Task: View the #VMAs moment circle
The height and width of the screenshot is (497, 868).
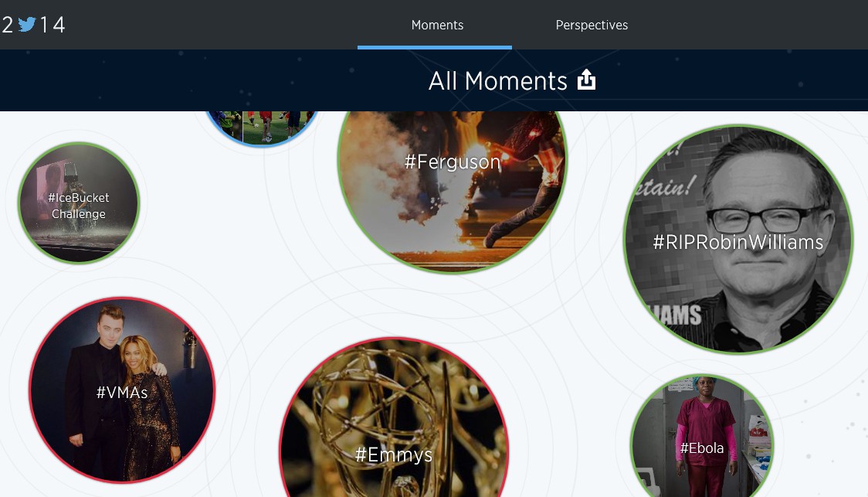Action: tap(122, 390)
